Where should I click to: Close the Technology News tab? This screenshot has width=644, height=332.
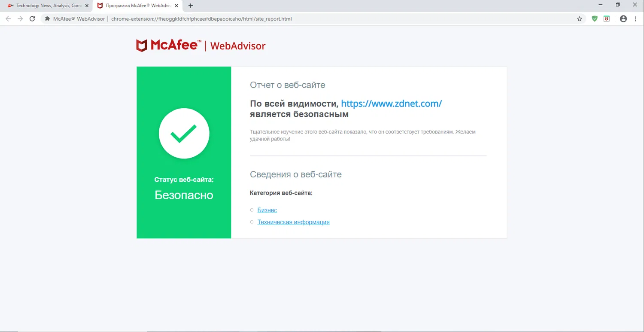pyautogui.click(x=87, y=6)
